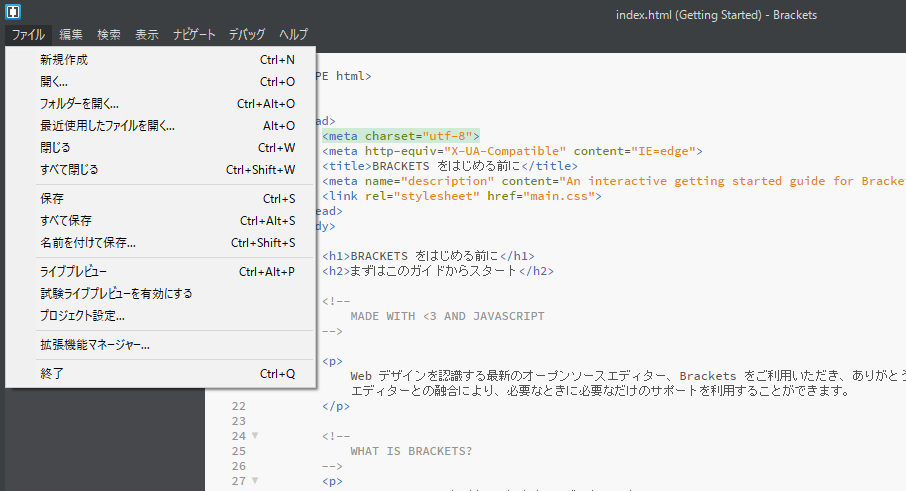Open the デバッグ menu

pyautogui.click(x=247, y=35)
